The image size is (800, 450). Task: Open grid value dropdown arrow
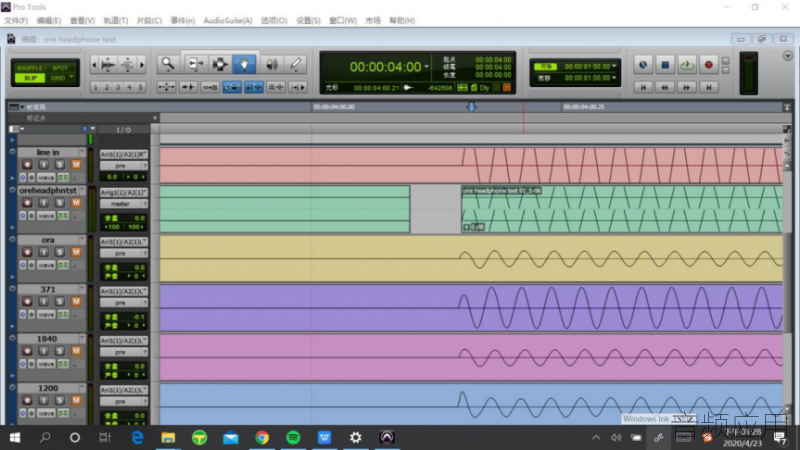pyautogui.click(x=614, y=66)
